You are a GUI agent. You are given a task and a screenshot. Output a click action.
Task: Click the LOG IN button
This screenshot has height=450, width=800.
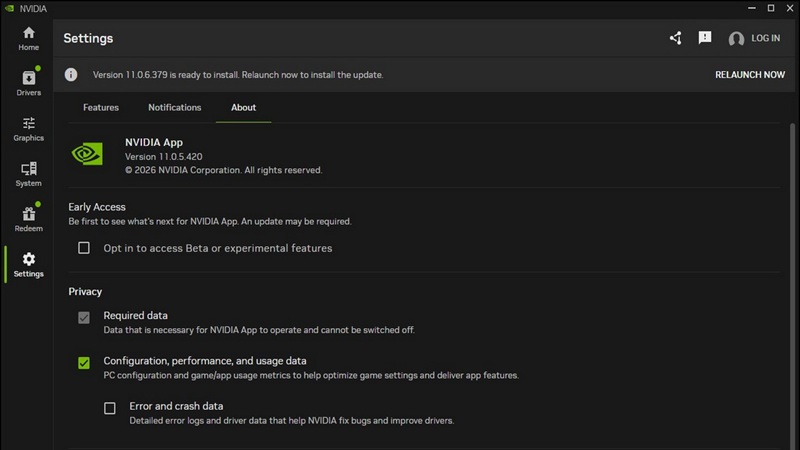pos(765,38)
